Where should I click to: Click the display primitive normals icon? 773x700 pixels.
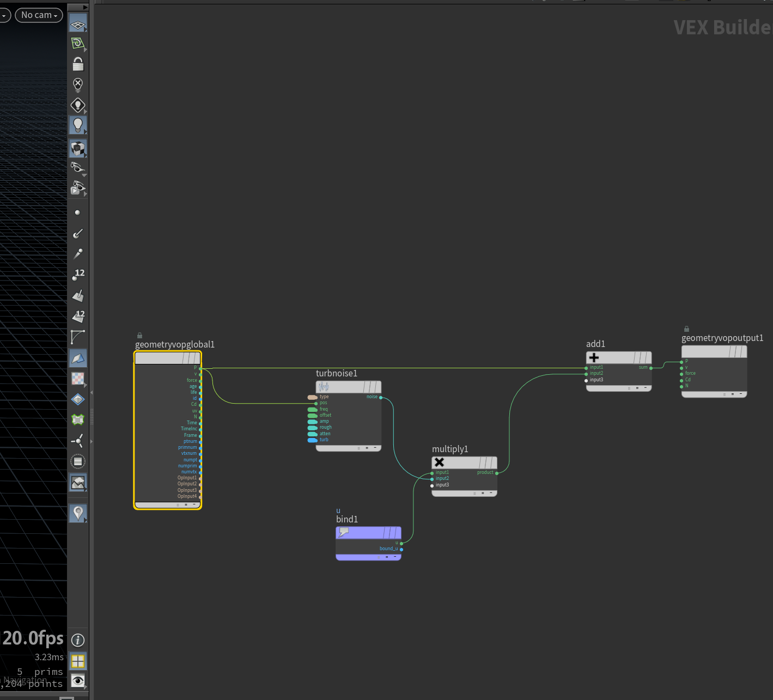(78, 295)
